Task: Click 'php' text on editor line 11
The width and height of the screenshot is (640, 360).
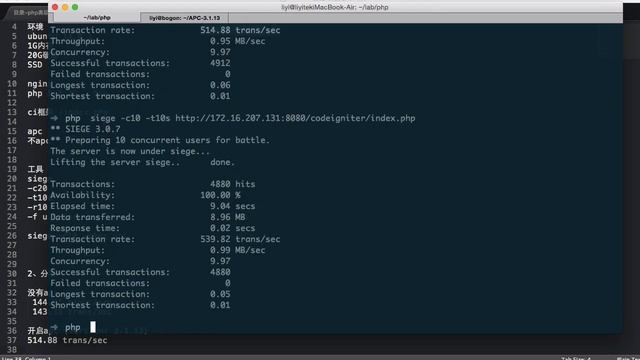Action: point(35,93)
